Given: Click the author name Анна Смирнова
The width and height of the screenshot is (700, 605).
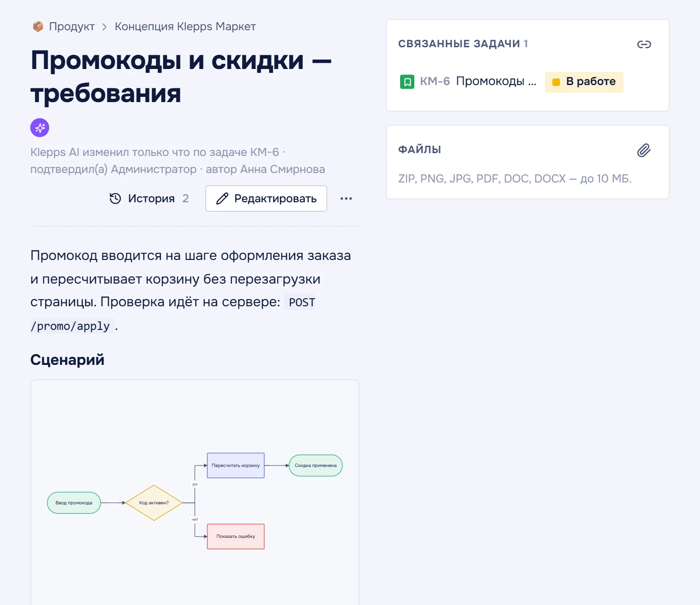Looking at the screenshot, I should coord(282,169).
